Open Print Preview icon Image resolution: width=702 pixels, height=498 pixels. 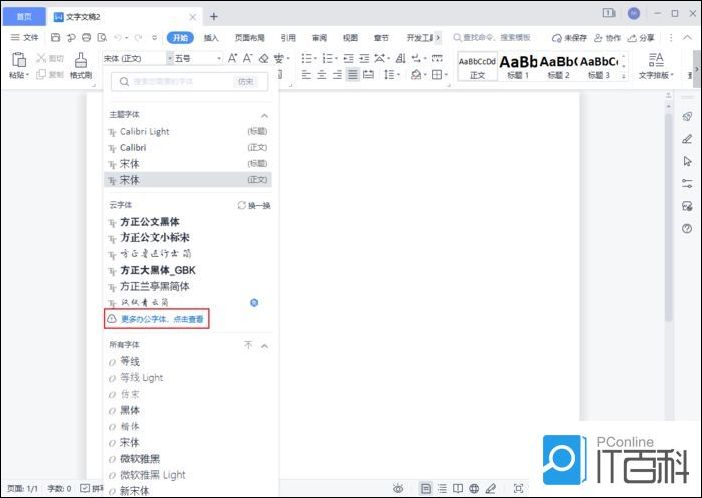click(x=102, y=38)
